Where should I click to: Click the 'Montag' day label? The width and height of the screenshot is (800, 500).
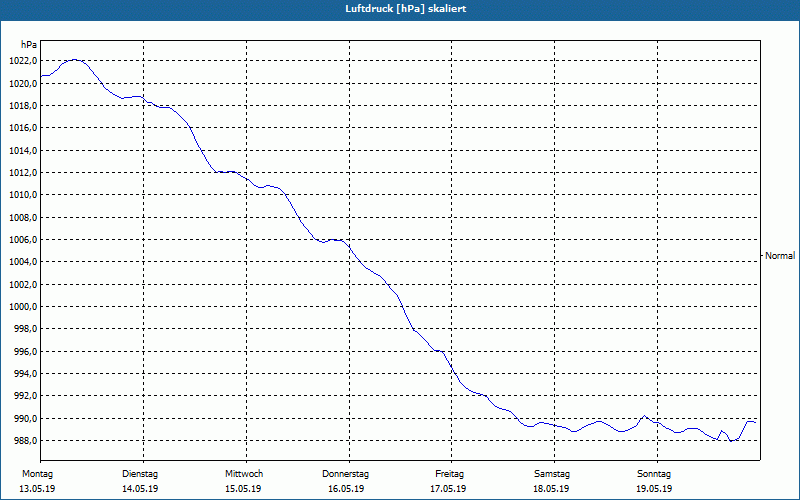37,474
